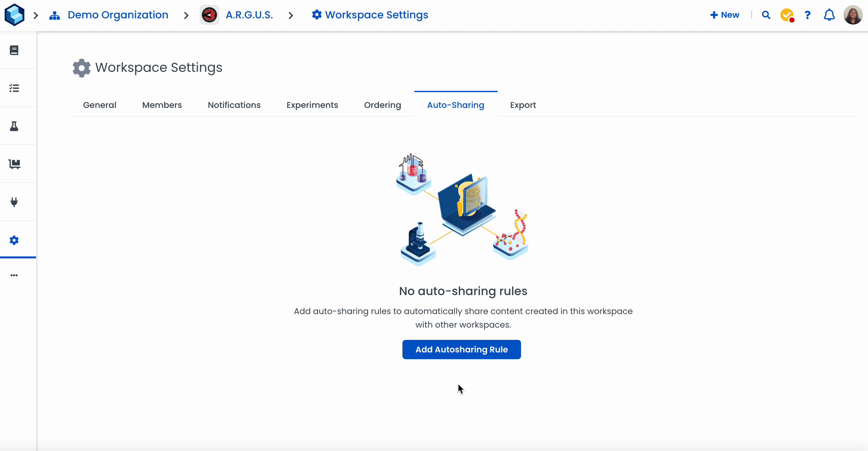
Task: Click the yellow checkmark status icon
Action: tap(787, 15)
